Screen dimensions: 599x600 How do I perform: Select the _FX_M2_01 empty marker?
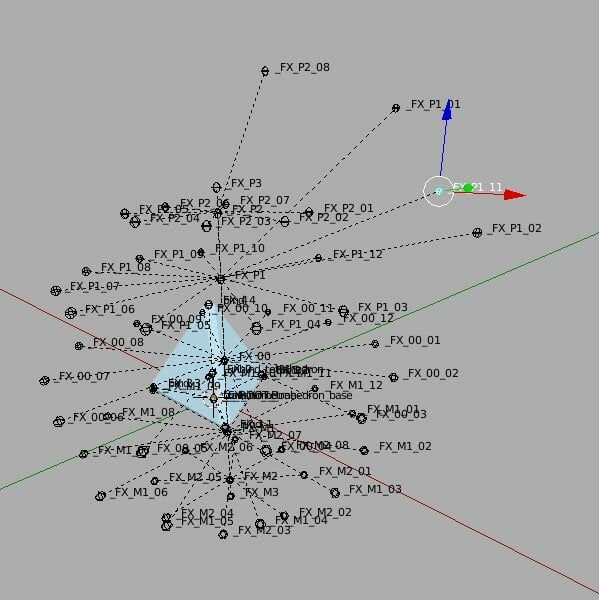304,475
